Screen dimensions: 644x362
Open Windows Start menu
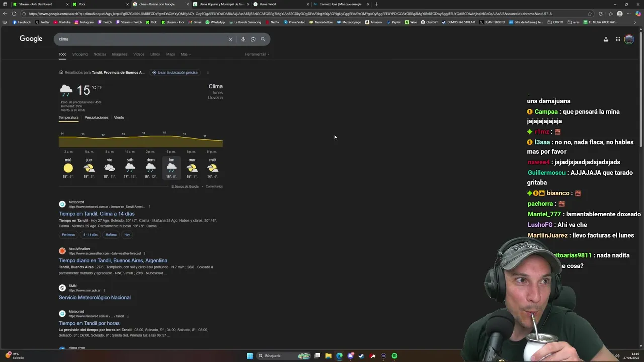click(x=250, y=356)
